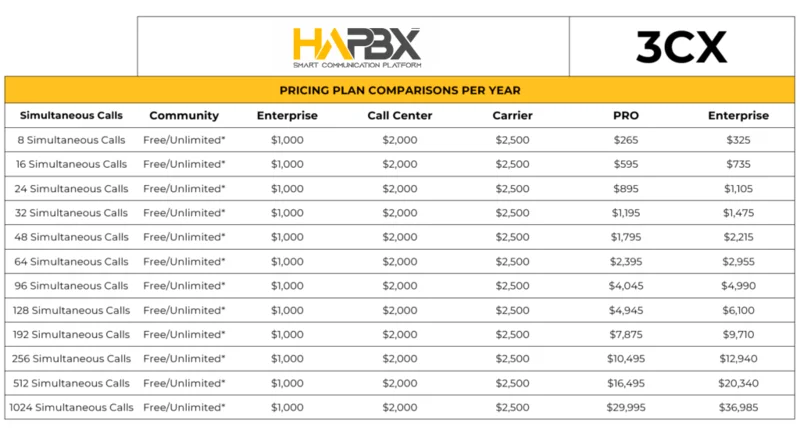Select the Simultaneous Calls column header

click(71, 115)
